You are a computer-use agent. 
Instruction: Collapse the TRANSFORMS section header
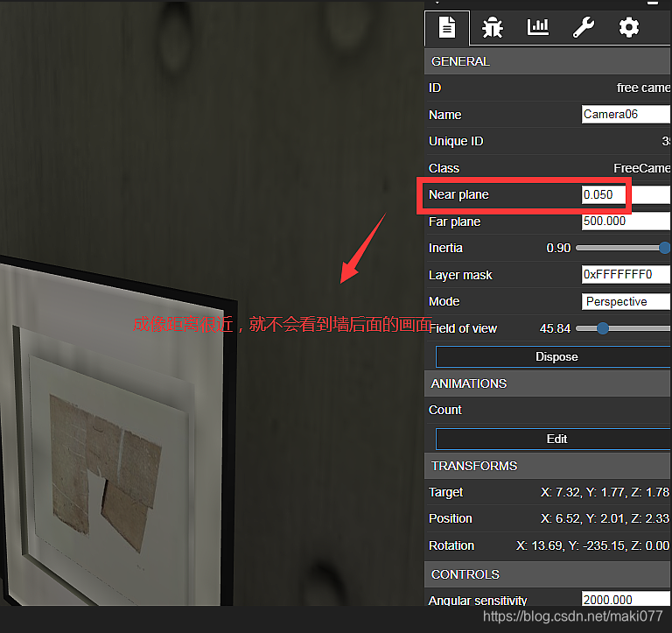(x=547, y=466)
